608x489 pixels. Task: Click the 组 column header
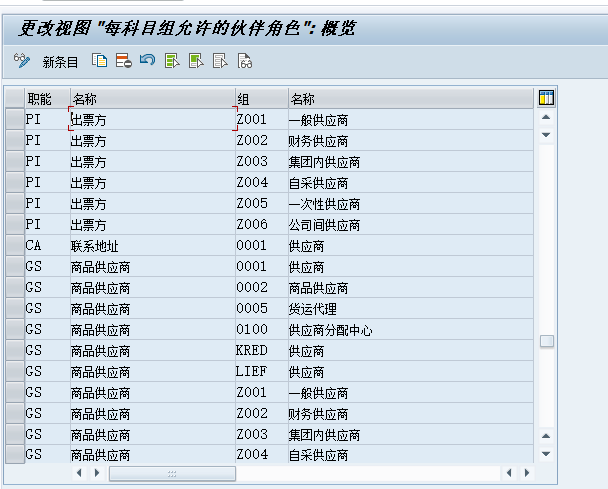click(x=244, y=99)
